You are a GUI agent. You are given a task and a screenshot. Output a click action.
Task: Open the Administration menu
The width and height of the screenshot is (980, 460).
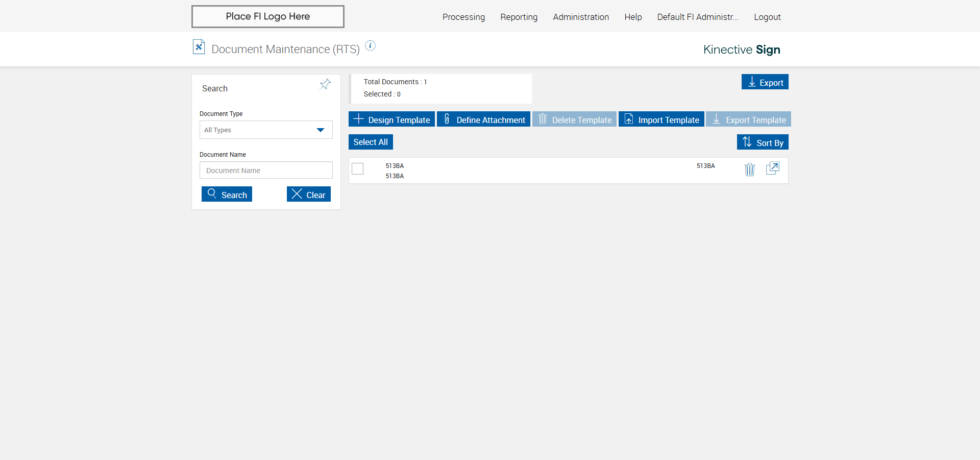[x=581, y=17]
